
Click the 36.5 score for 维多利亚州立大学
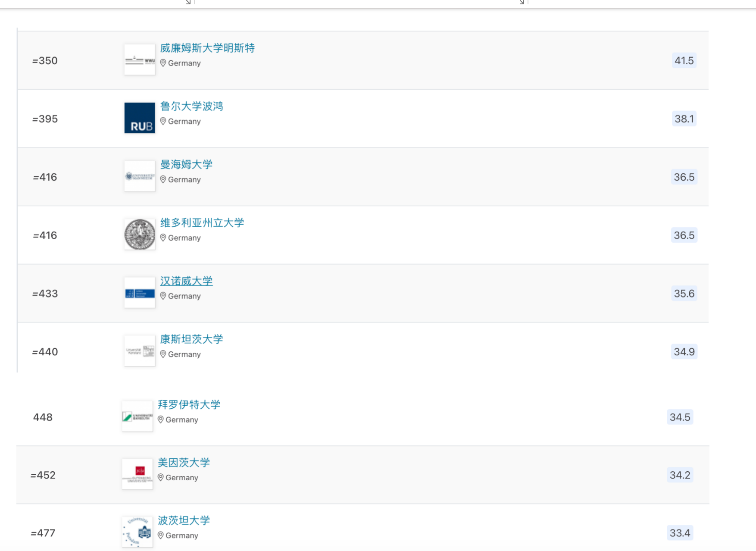(684, 235)
